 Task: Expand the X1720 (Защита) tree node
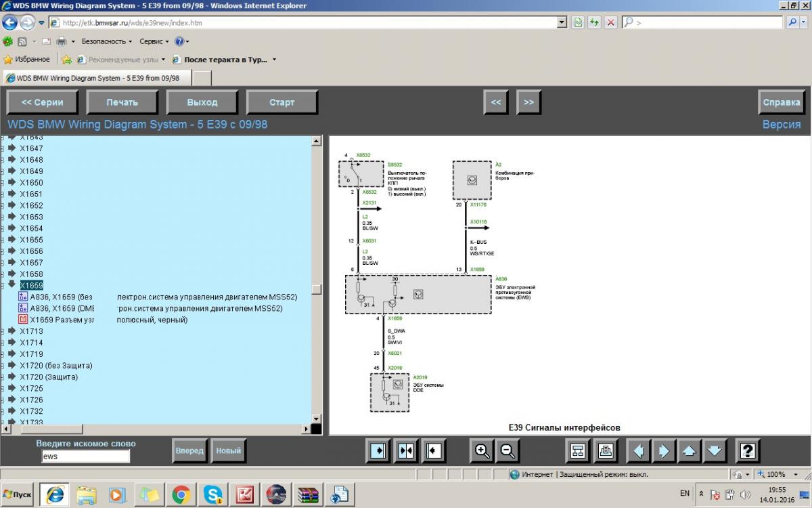click(11, 377)
